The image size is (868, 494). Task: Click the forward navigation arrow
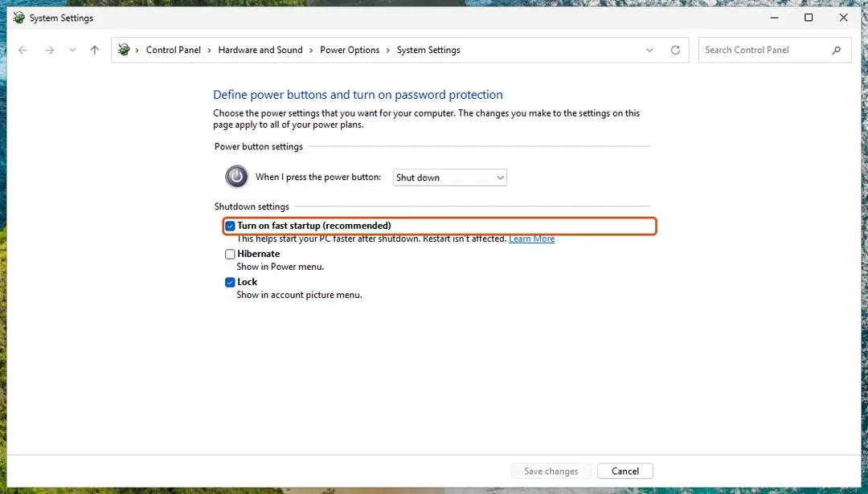point(49,50)
